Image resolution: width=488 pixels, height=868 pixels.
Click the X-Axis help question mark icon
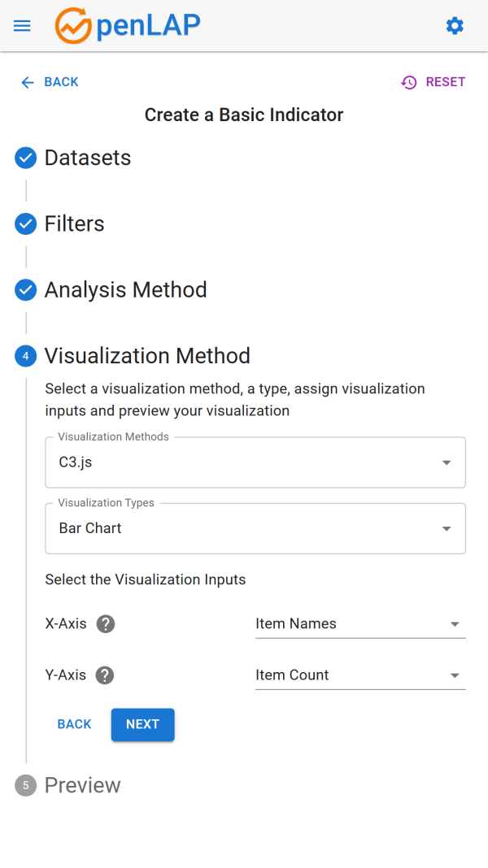106,624
